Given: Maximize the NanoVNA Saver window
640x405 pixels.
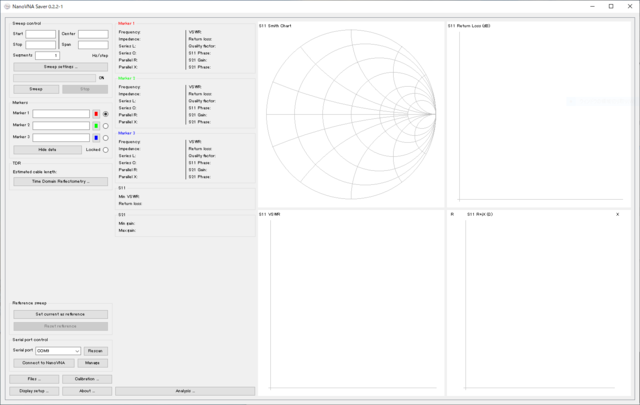Looking at the screenshot, I should tap(611, 7).
